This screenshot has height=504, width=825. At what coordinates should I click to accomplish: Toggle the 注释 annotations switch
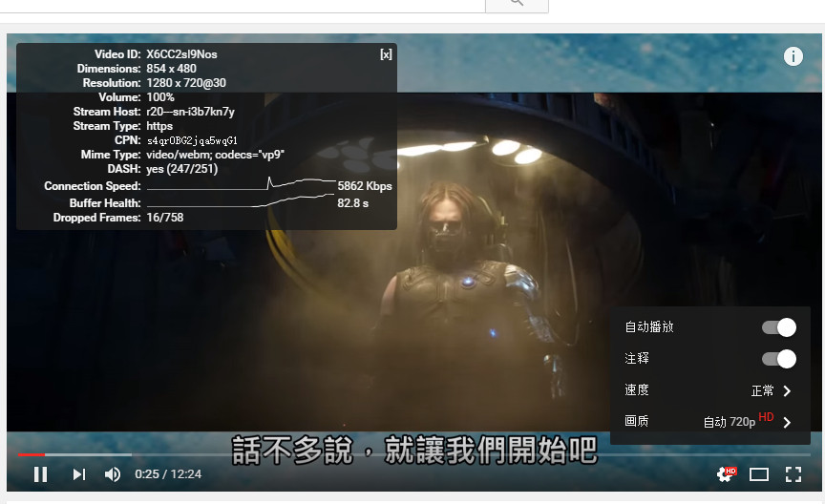(779, 359)
